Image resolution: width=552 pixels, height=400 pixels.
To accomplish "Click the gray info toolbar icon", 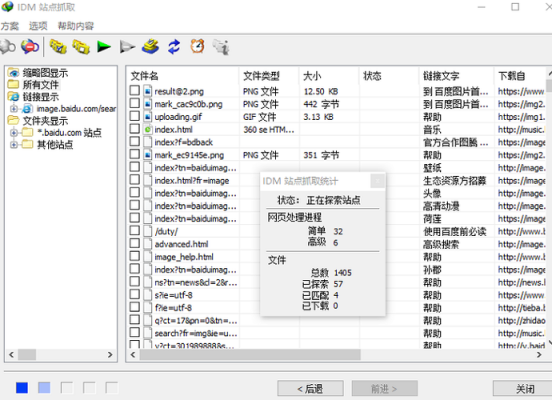I will pos(221,47).
